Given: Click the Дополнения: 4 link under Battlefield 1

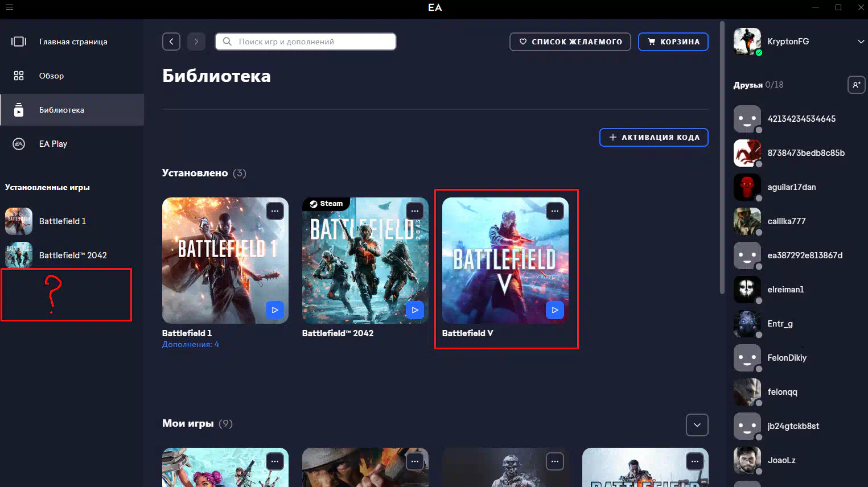Looking at the screenshot, I should tap(191, 344).
